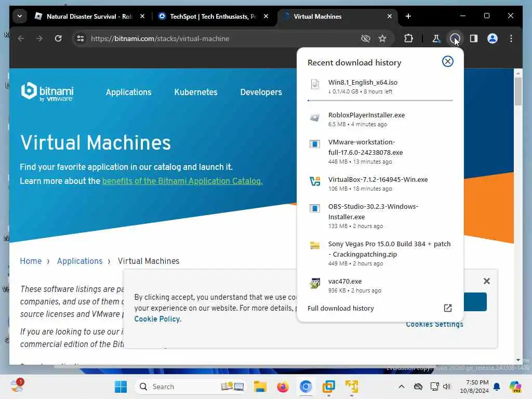Open the volume speaker tray icon
This screenshot has width=532, height=399.
pos(447,387)
